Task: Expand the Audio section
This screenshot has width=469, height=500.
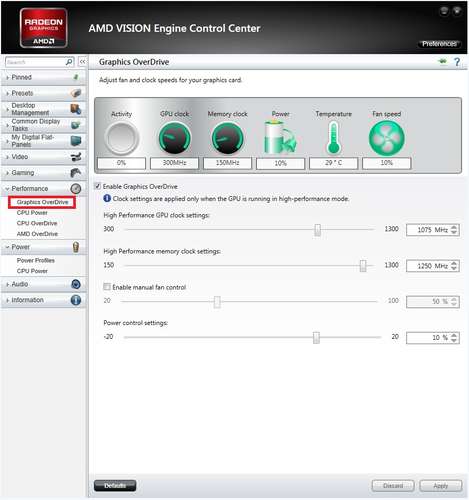Action: (7, 284)
